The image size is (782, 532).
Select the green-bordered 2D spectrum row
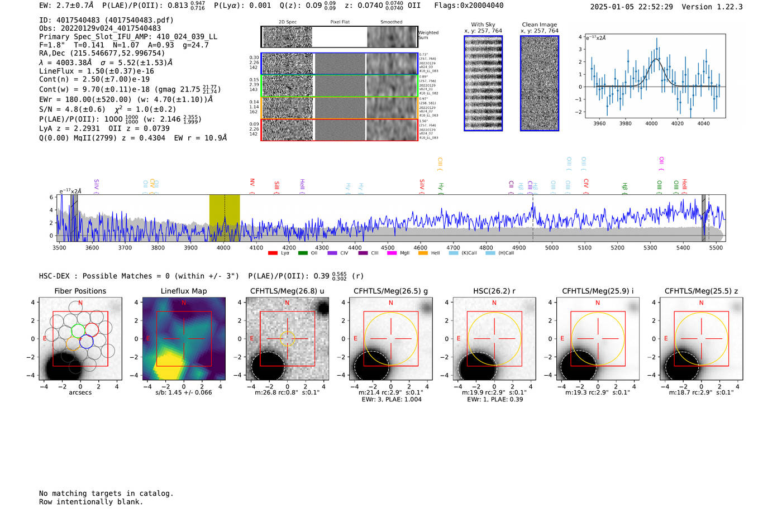[x=339, y=86]
